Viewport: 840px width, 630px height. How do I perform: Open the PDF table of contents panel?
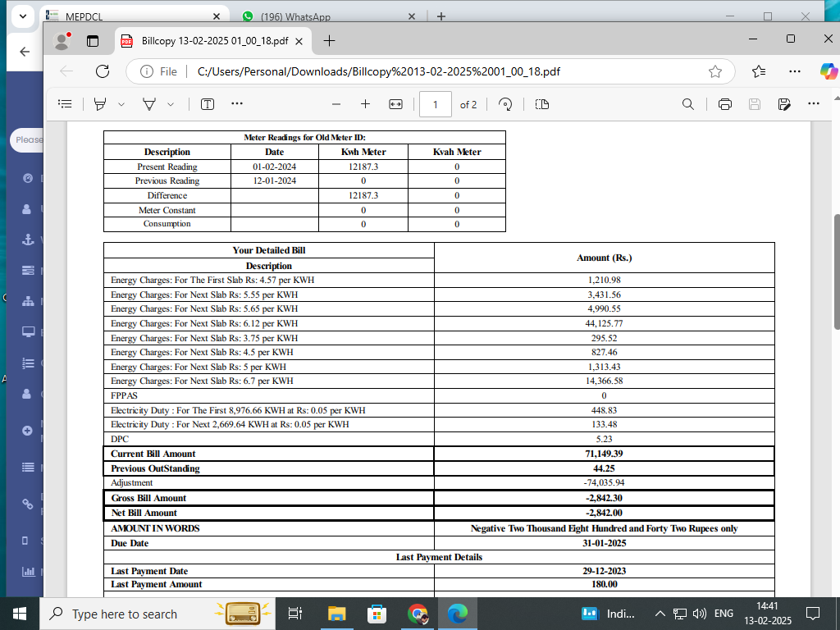tap(66, 104)
